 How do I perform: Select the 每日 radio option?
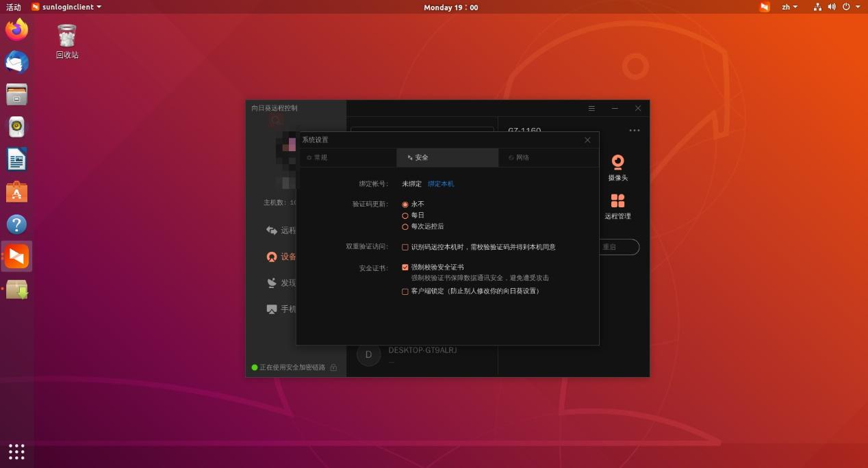click(405, 216)
